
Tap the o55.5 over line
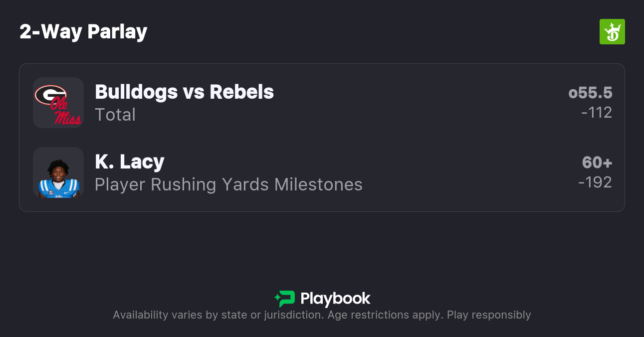(x=590, y=93)
